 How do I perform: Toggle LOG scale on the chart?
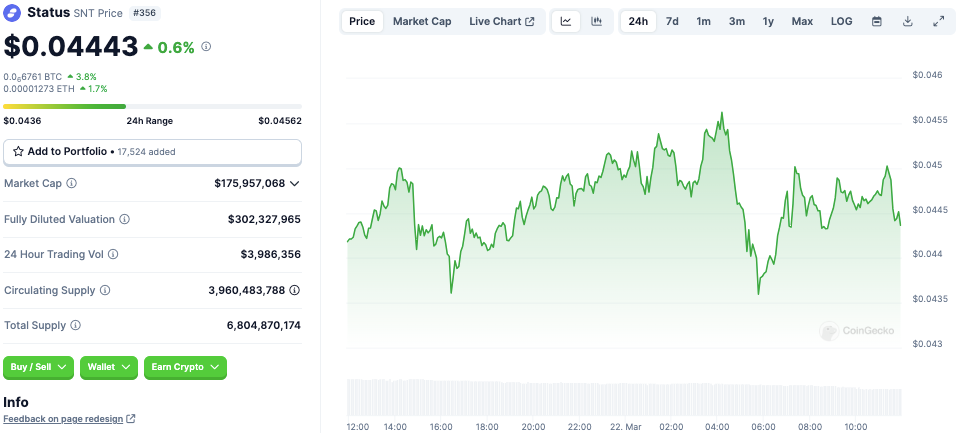[841, 21]
